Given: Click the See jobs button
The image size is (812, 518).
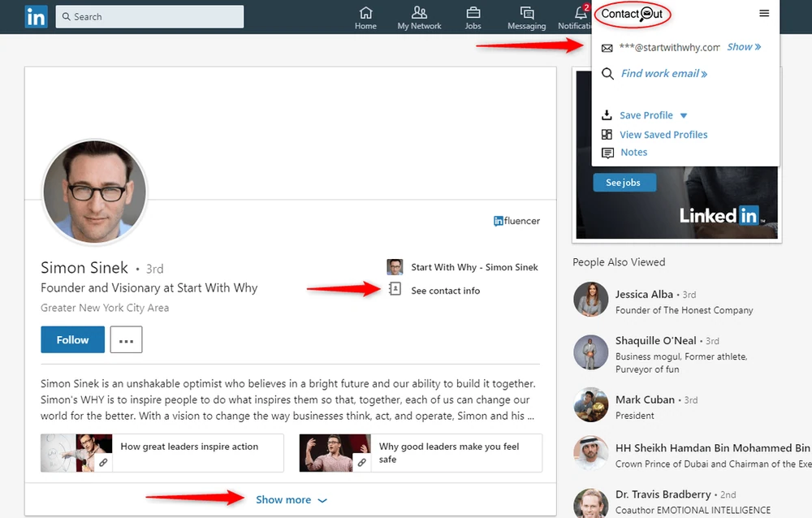Looking at the screenshot, I should [x=624, y=183].
